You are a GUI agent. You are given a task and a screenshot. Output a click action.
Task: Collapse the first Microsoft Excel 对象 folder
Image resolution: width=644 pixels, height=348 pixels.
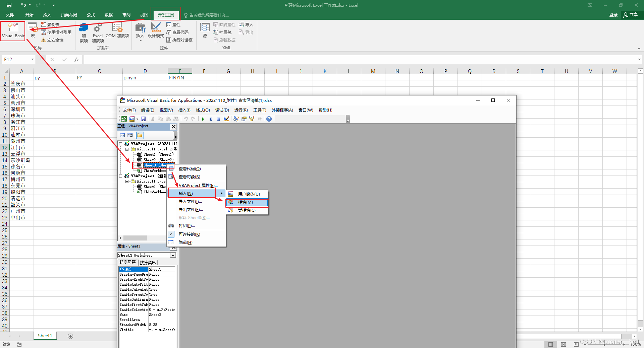pyautogui.click(x=127, y=149)
